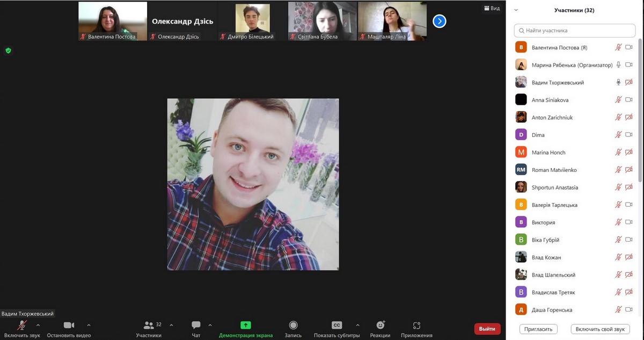Toggle camera icon for Марина Рябенька
This screenshot has height=340, width=644.
tap(629, 65)
